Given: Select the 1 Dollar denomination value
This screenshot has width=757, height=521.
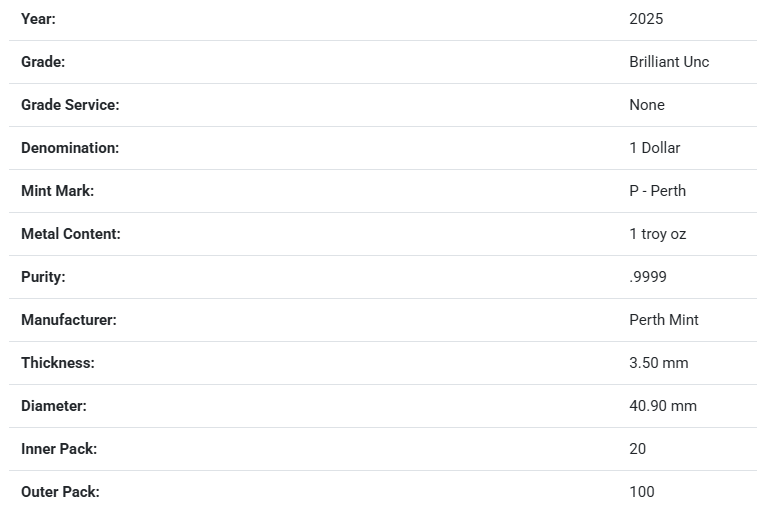Looking at the screenshot, I should [654, 148].
